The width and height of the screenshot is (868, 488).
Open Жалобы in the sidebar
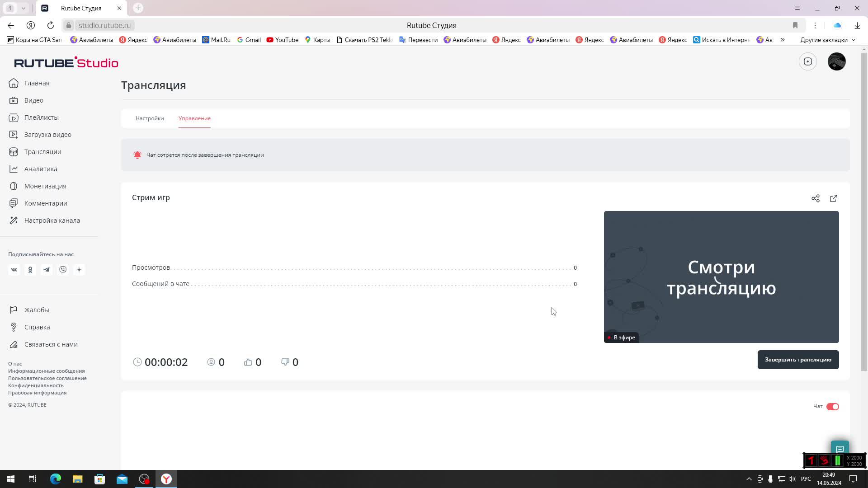point(29,310)
